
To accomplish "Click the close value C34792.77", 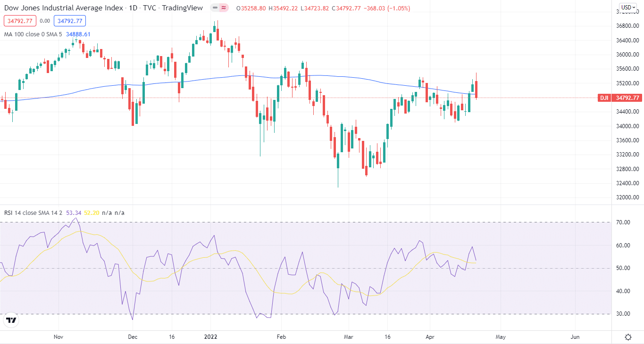I will [x=346, y=8].
